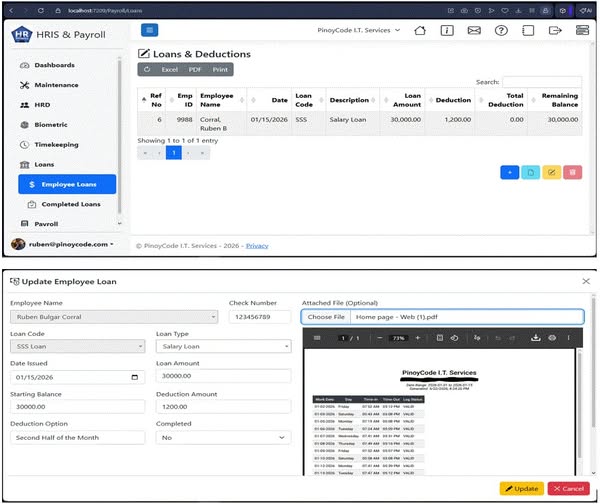Screen dimensions: 600x504
Task: Open Timekeeping in the sidebar
Action: click(56, 145)
